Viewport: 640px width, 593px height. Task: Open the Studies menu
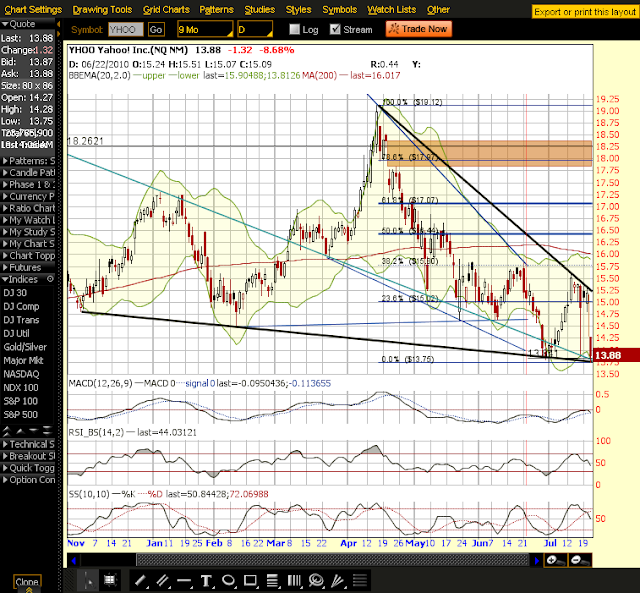(x=260, y=9)
